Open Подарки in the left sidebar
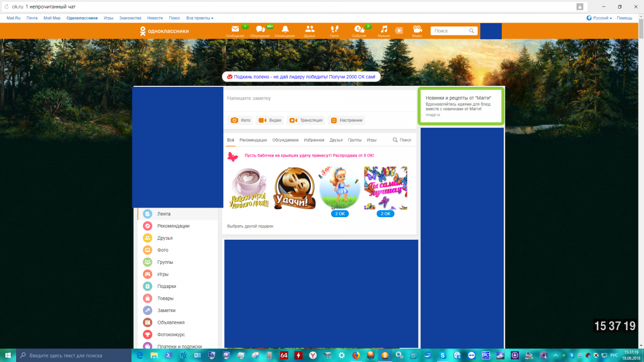 (x=178, y=286)
